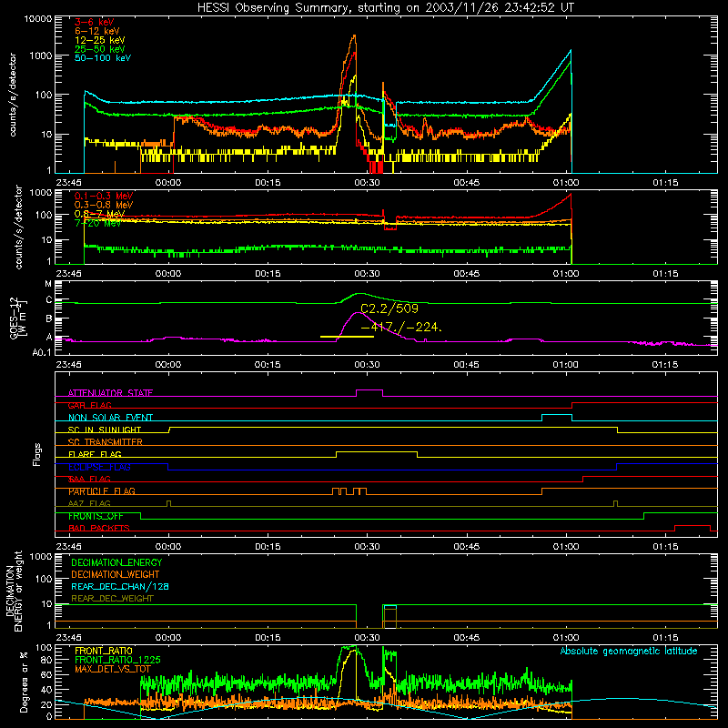Click the Absolute geomagnetic latitude label
The height and width of the screenshot is (728, 728).
[x=629, y=652]
